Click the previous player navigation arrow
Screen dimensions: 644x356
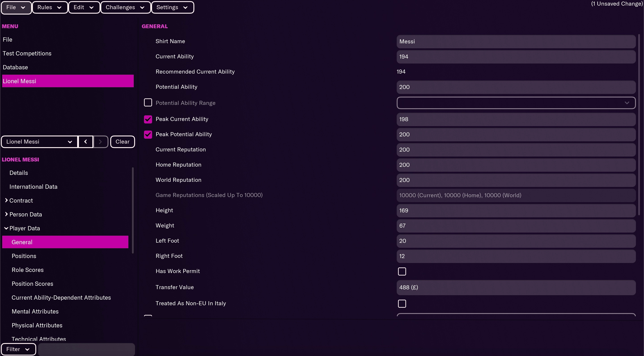pyautogui.click(x=85, y=141)
